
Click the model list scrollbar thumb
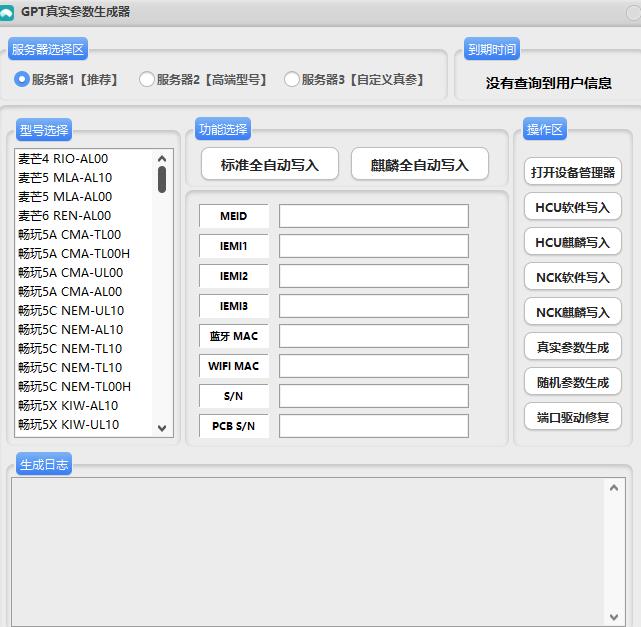[x=162, y=179]
